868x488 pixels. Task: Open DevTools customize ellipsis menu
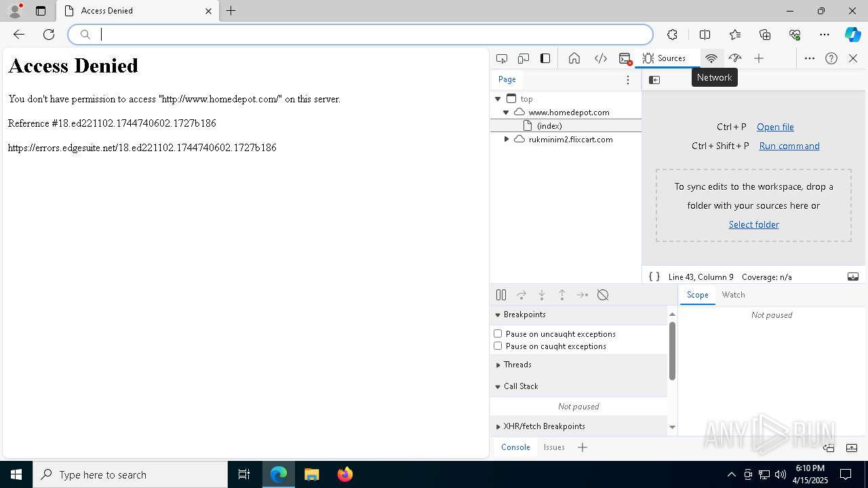(810, 58)
